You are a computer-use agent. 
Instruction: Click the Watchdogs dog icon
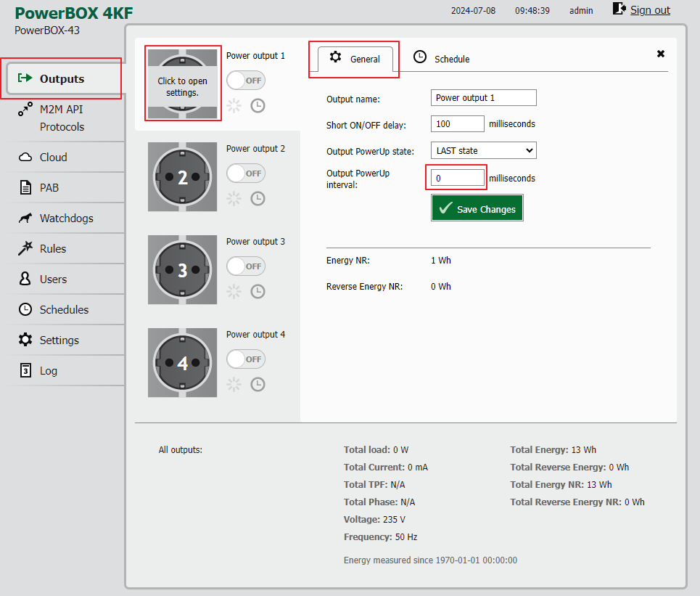coord(25,218)
